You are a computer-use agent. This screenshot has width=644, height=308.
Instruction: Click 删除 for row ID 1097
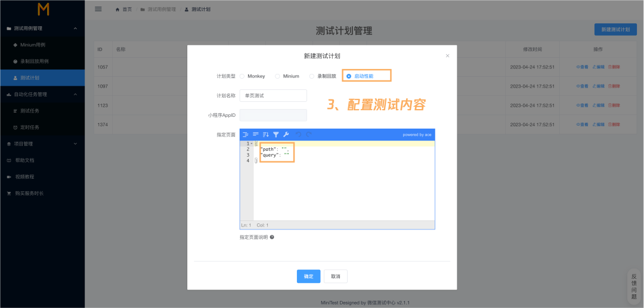click(x=614, y=86)
